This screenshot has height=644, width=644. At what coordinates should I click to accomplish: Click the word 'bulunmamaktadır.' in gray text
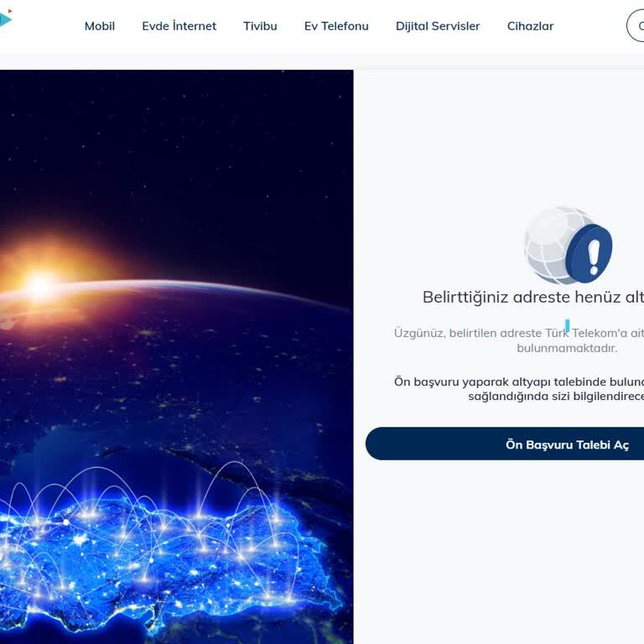(x=567, y=348)
